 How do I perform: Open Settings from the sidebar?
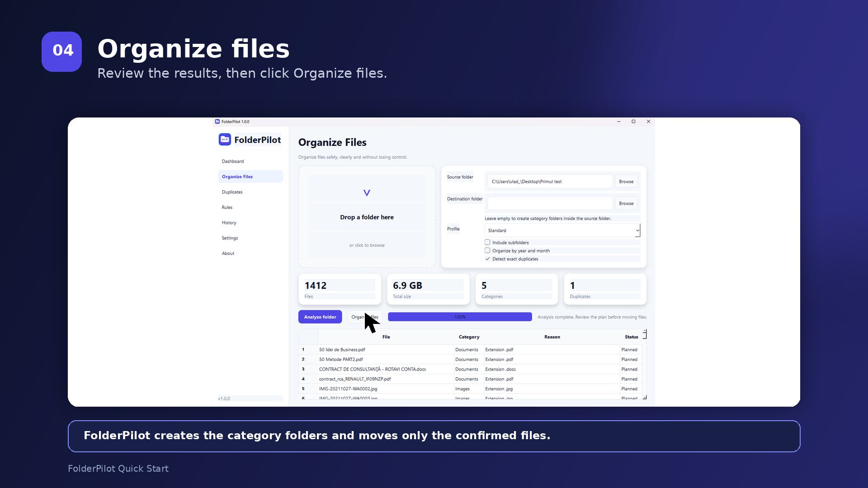(x=250, y=238)
